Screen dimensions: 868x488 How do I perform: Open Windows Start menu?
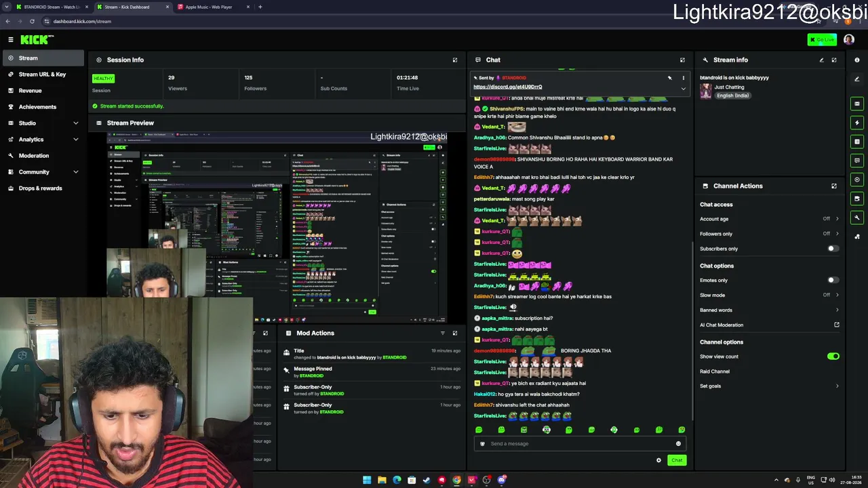click(x=367, y=480)
